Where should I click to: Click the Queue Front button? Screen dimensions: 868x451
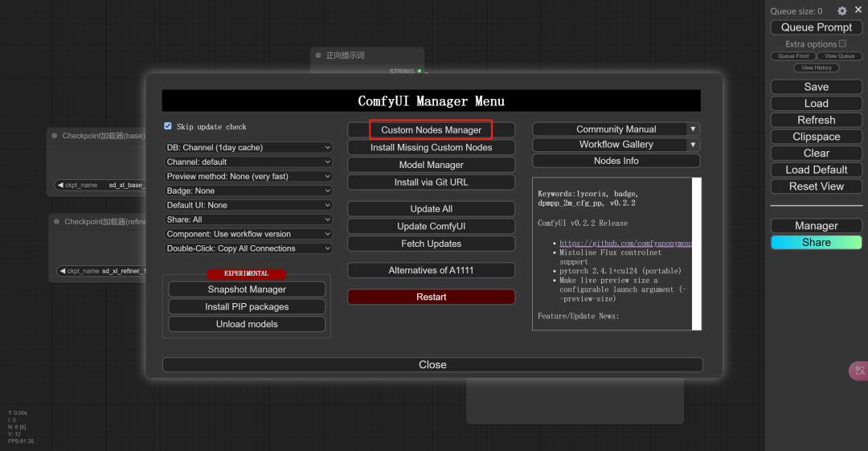coord(793,56)
